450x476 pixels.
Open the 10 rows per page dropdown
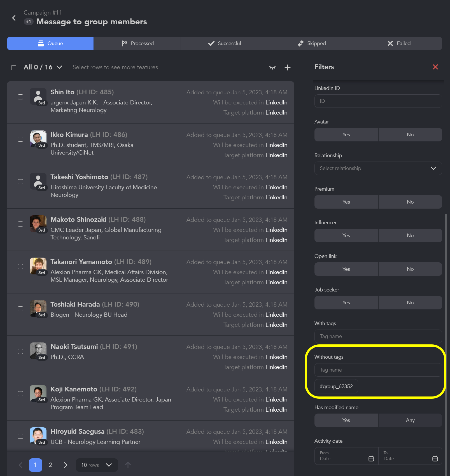[97, 465]
